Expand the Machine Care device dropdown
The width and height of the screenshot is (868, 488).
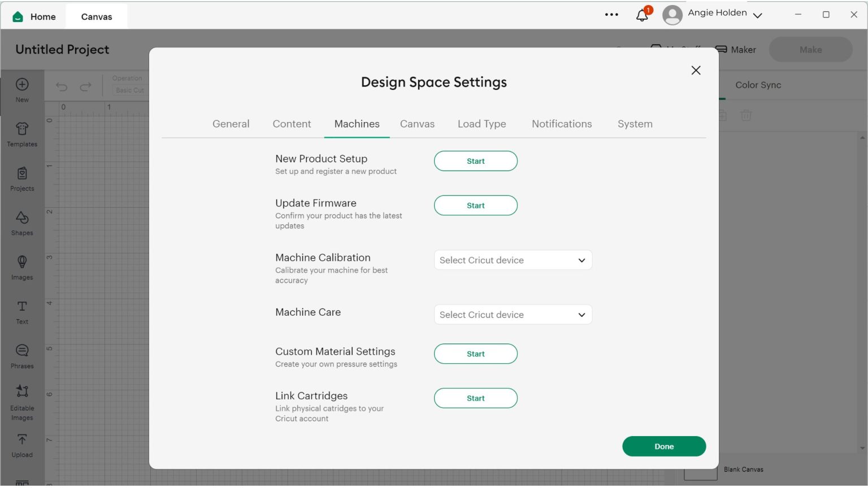[x=513, y=315]
